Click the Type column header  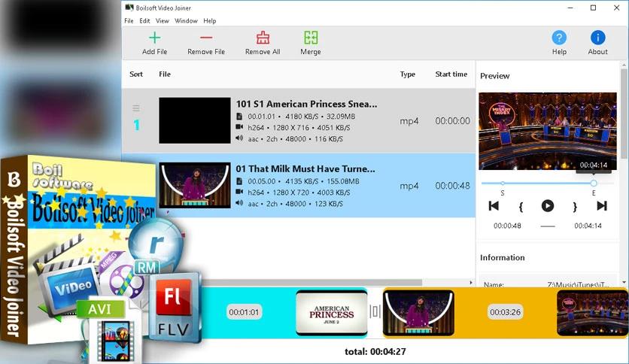pyautogui.click(x=408, y=74)
